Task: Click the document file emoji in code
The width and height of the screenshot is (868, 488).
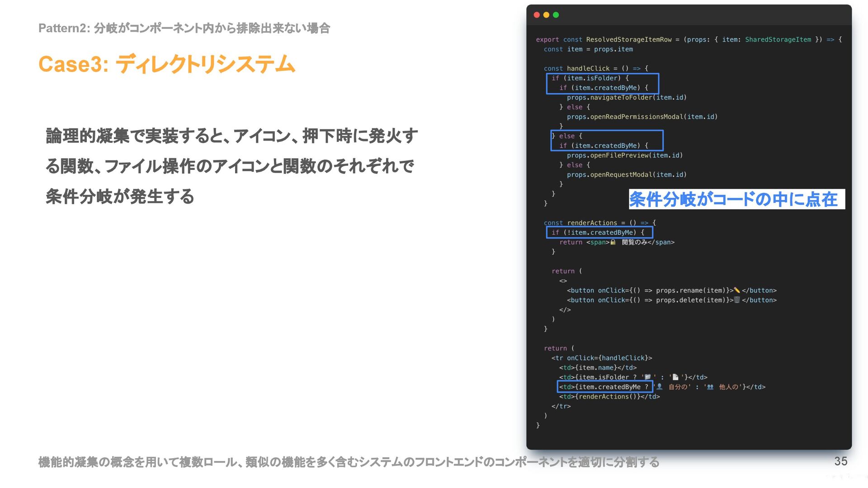Action: coord(675,377)
